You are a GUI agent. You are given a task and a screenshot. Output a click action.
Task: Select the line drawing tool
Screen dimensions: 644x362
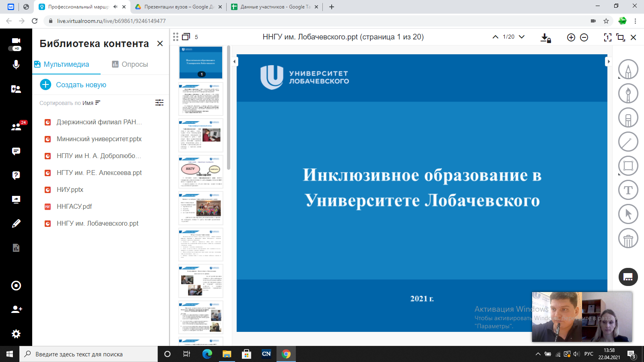point(628,142)
